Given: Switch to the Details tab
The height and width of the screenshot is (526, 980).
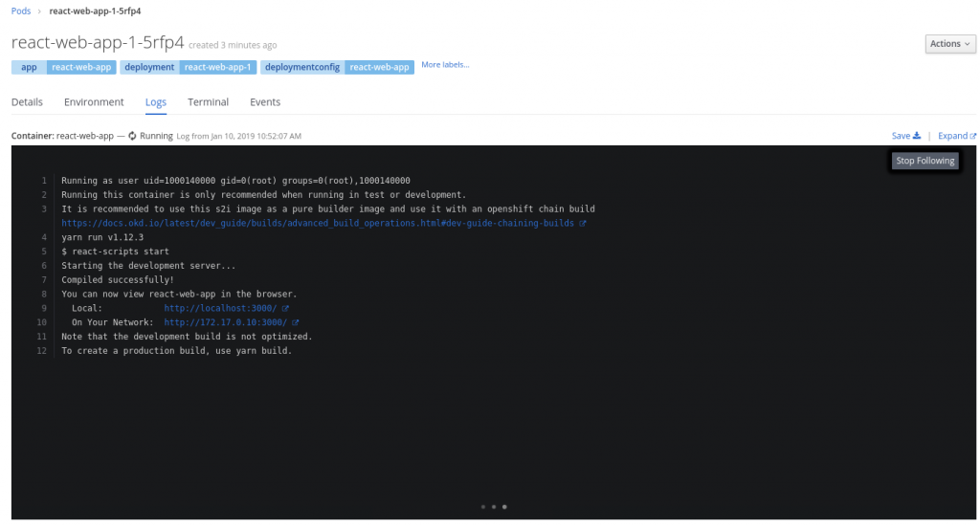Looking at the screenshot, I should pyautogui.click(x=27, y=102).
